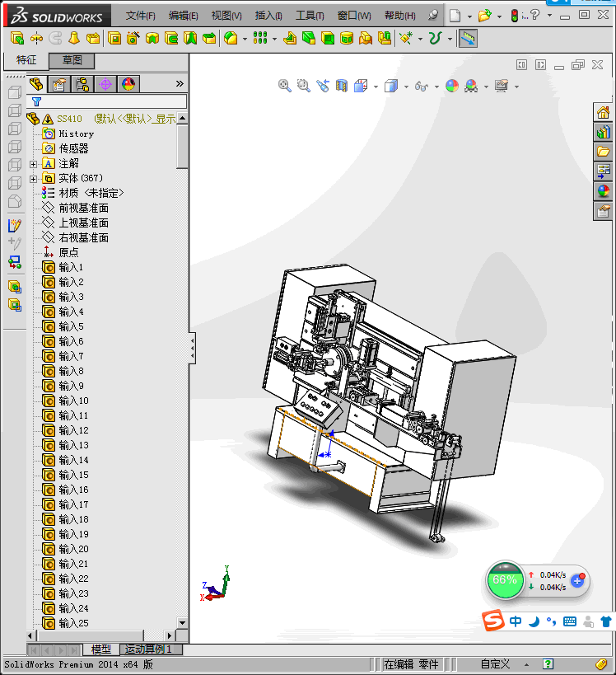Switch to the 特征 tab

click(x=26, y=60)
